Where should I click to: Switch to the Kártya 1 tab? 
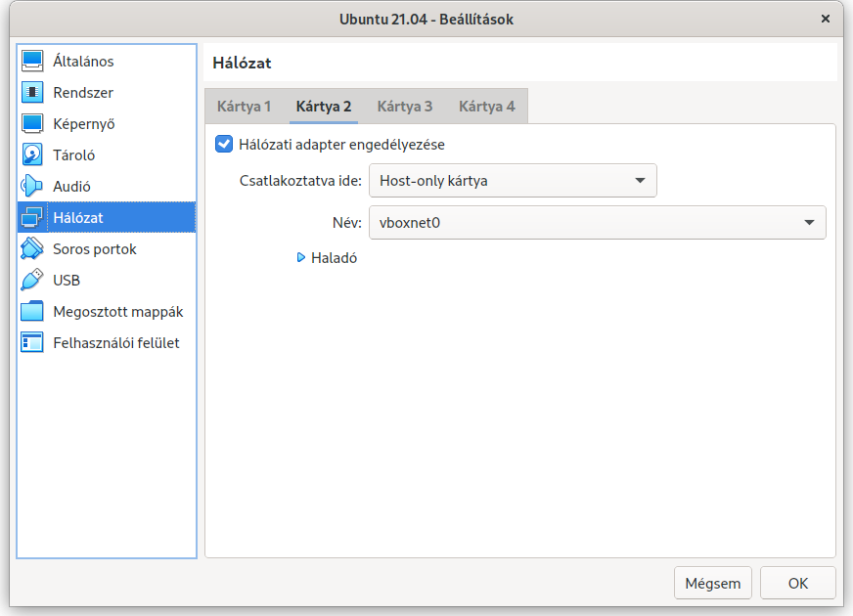(x=244, y=106)
